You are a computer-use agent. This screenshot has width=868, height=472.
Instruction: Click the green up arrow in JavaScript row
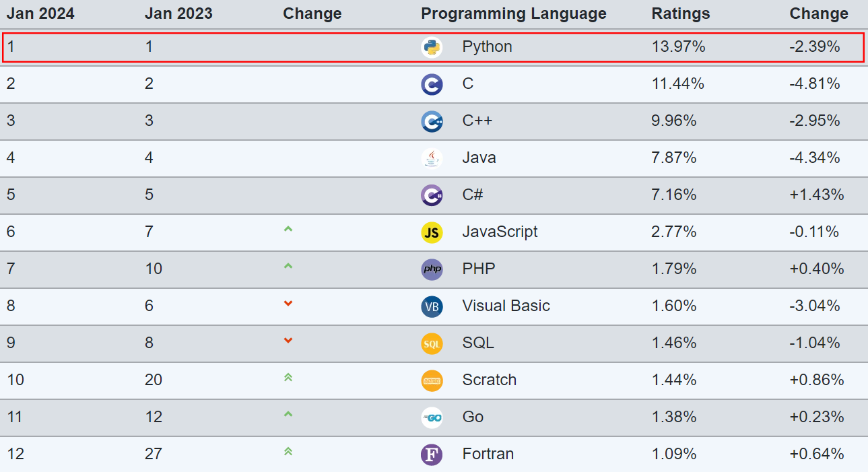tap(288, 229)
